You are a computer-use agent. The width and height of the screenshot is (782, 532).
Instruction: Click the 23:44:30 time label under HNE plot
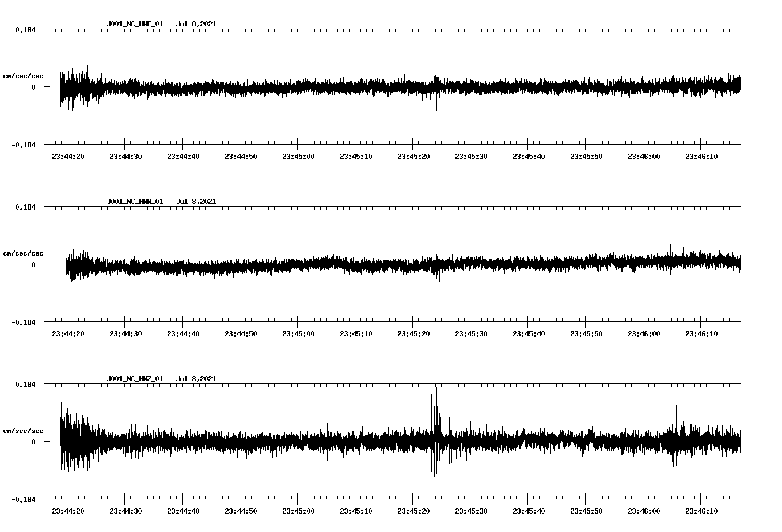126,156
